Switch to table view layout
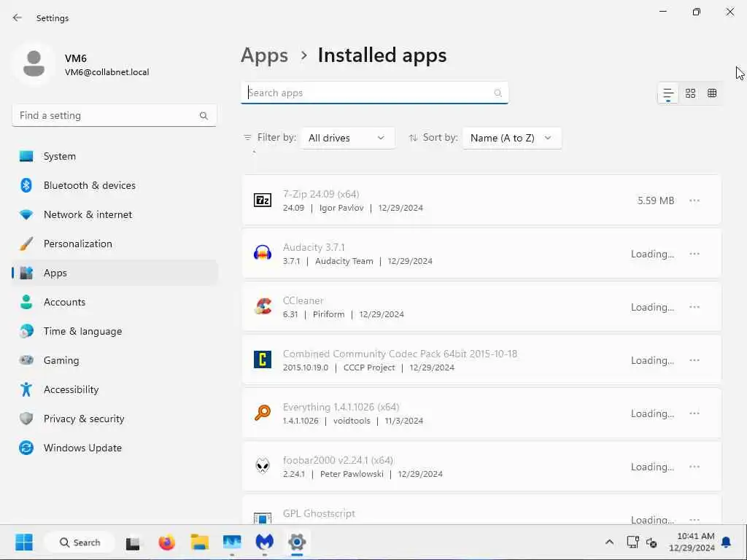The image size is (747, 560). (x=712, y=93)
